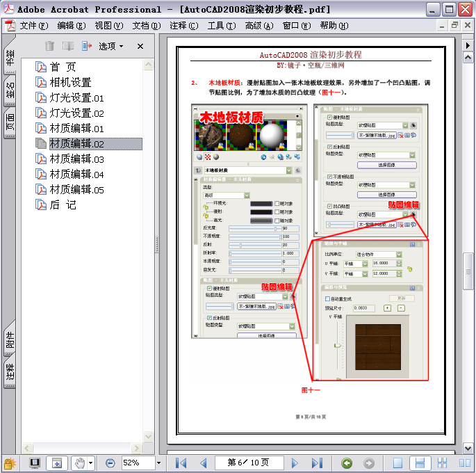Select bookmark 灯光设置.01

click(77, 98)
